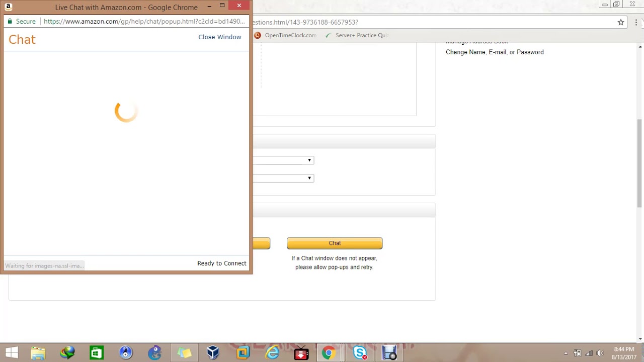Click Change Name, E-mail, or Password link
This screenshot has width=644, height=362.
495,52
